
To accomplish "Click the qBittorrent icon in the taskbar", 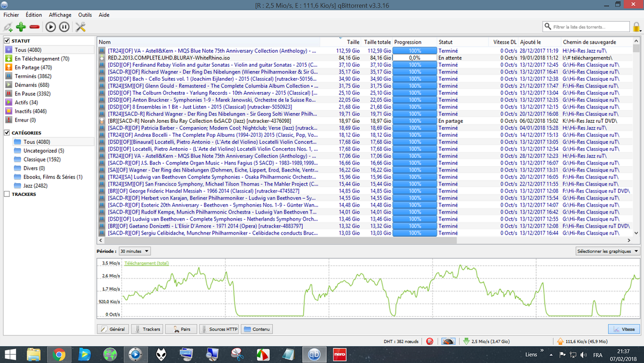I will point(314,354).
